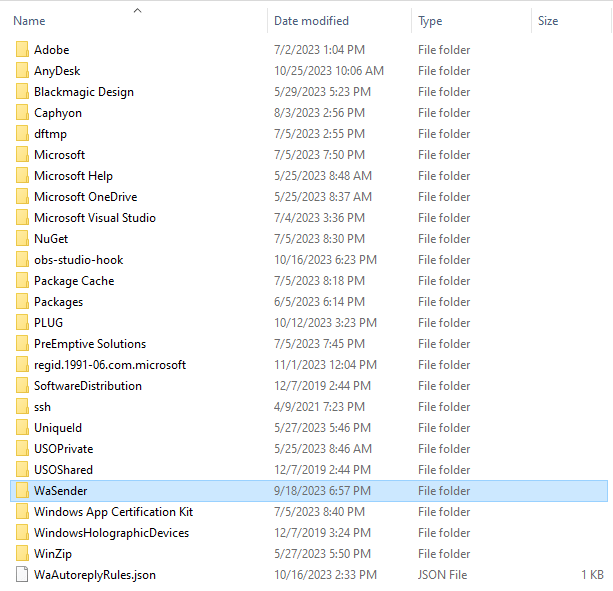Click the 11/1/2023 12:04 PM date cell
This screenshot has width=613, height=591.
tap(325, 365)
